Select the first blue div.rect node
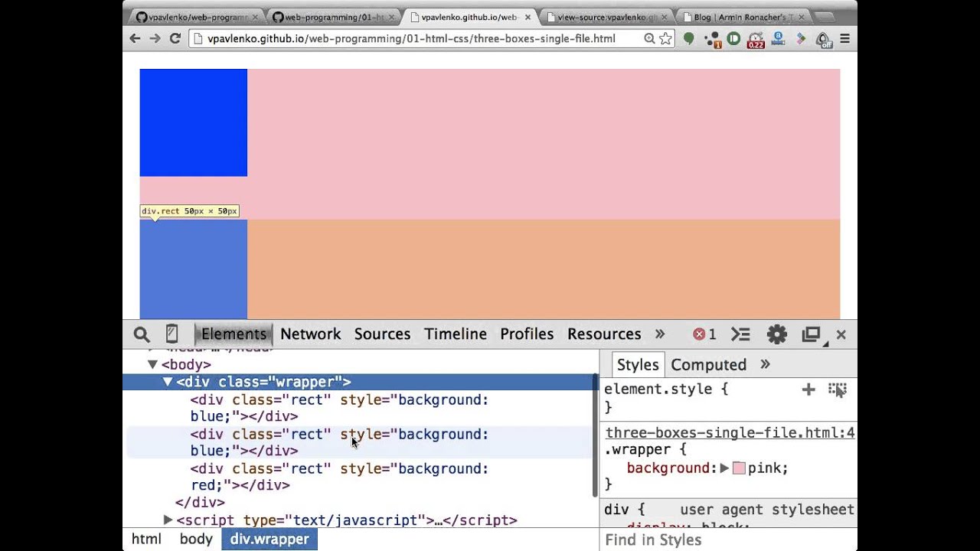Screen dimensions: 980x551 point(358,408)
